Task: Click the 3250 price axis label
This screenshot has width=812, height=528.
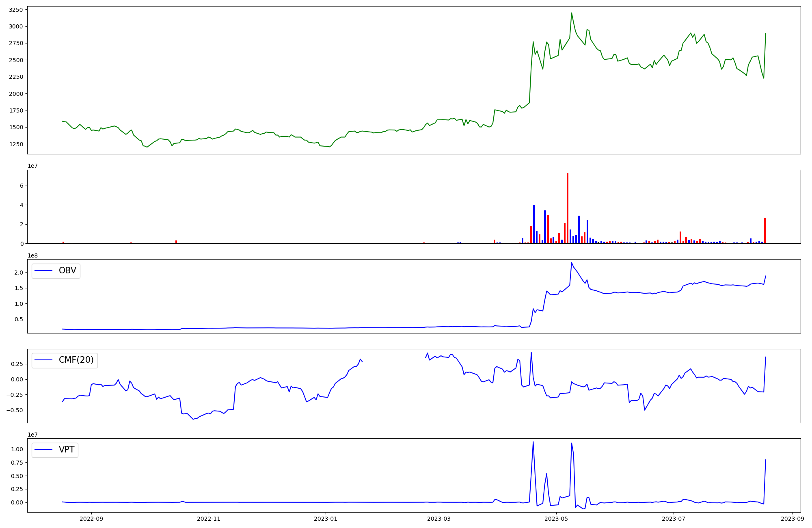Action: [x=16, y=10]
